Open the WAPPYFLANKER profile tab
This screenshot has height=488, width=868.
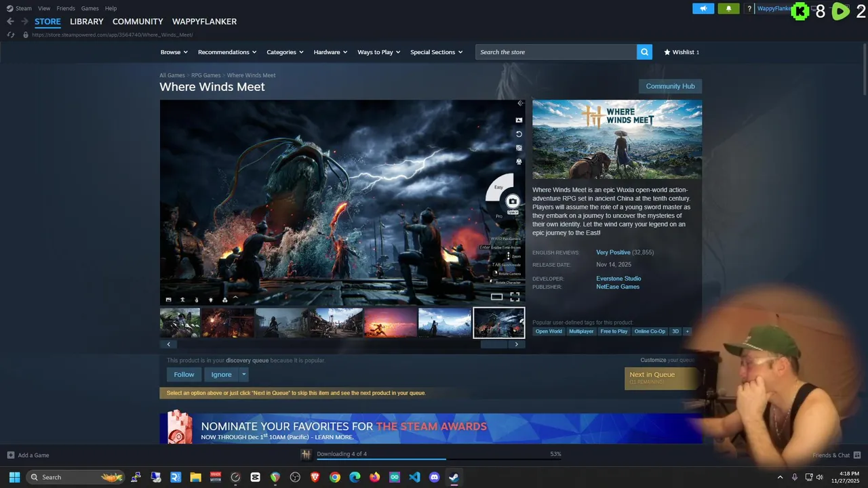click(204, 22)
